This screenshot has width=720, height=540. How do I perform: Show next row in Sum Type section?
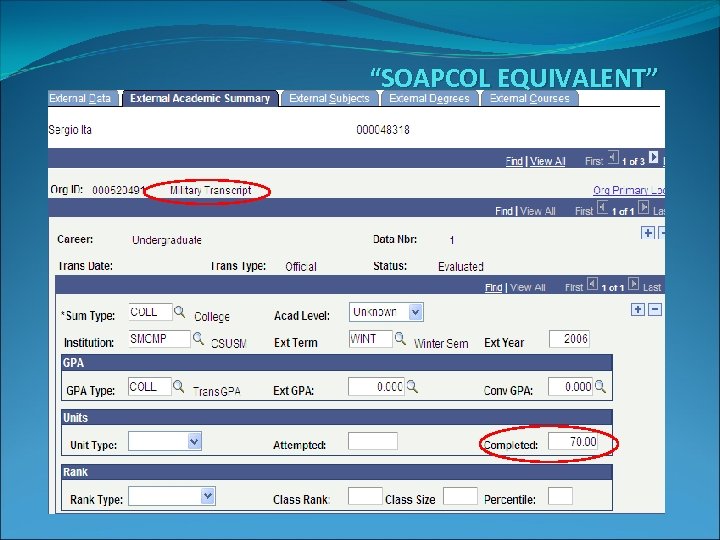point(633,284)
